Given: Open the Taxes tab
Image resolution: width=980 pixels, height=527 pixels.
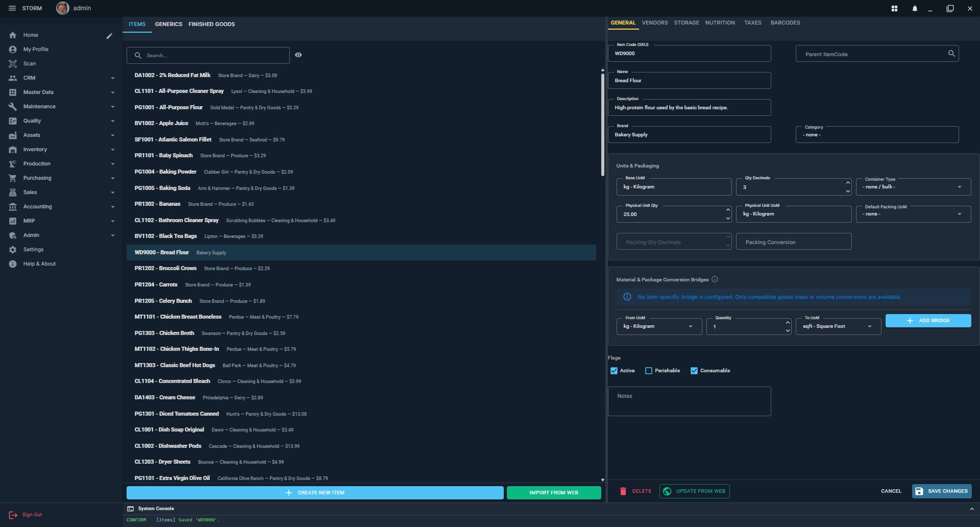Looking at the screenshot, I should click(x=753, y=23).
